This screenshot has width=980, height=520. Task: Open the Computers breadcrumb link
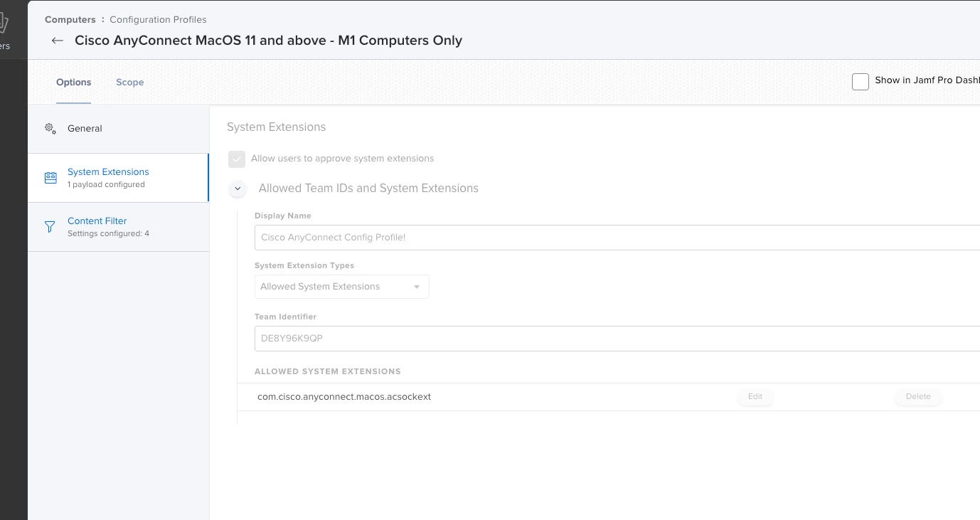pyautogui.click(x=70, y=20)
